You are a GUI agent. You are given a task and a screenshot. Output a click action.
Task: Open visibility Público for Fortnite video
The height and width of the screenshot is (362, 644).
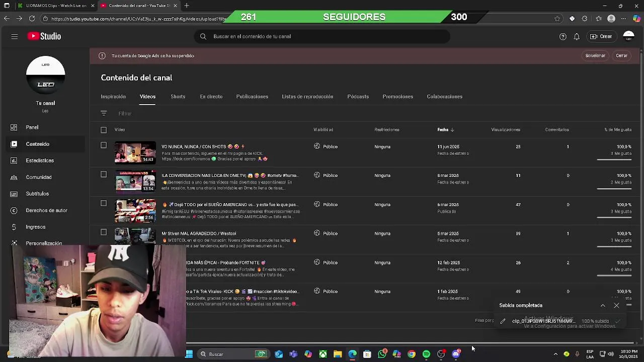(326, 262)
